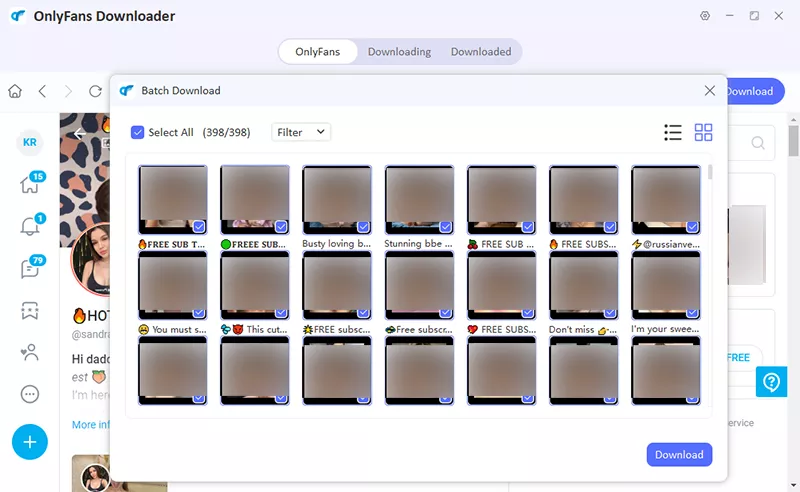Screen dimensions: 800x492
Task: Select thumbnail labeled 'FREE SUBS...' with heart
Action: pos(502,285)
